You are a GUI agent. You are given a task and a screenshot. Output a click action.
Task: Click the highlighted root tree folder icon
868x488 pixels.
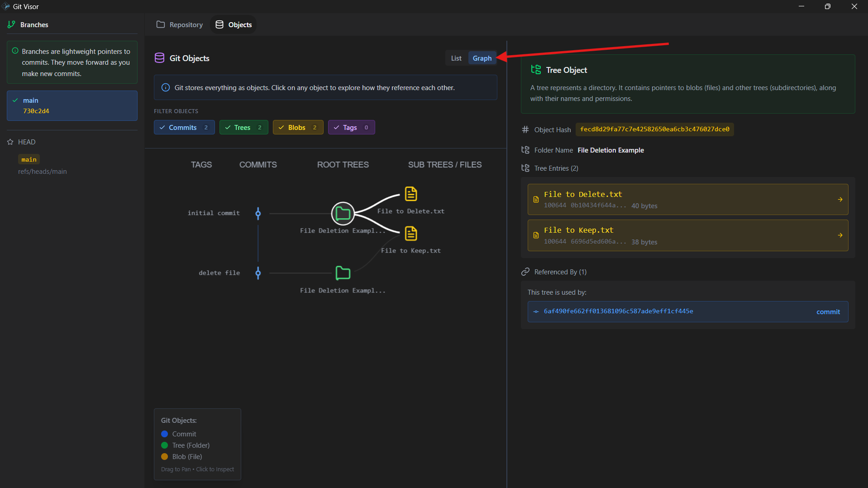click(x=343, y=214)
